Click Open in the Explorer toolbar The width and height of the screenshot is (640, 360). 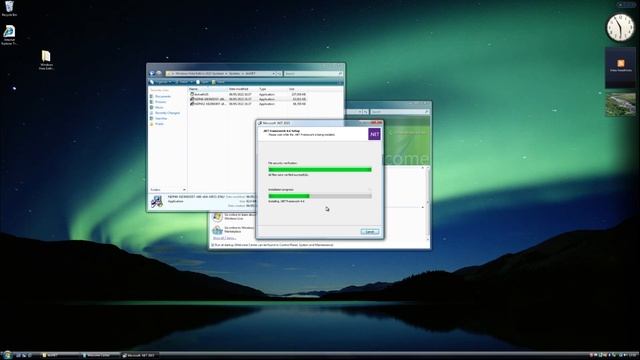coord(202,82)
